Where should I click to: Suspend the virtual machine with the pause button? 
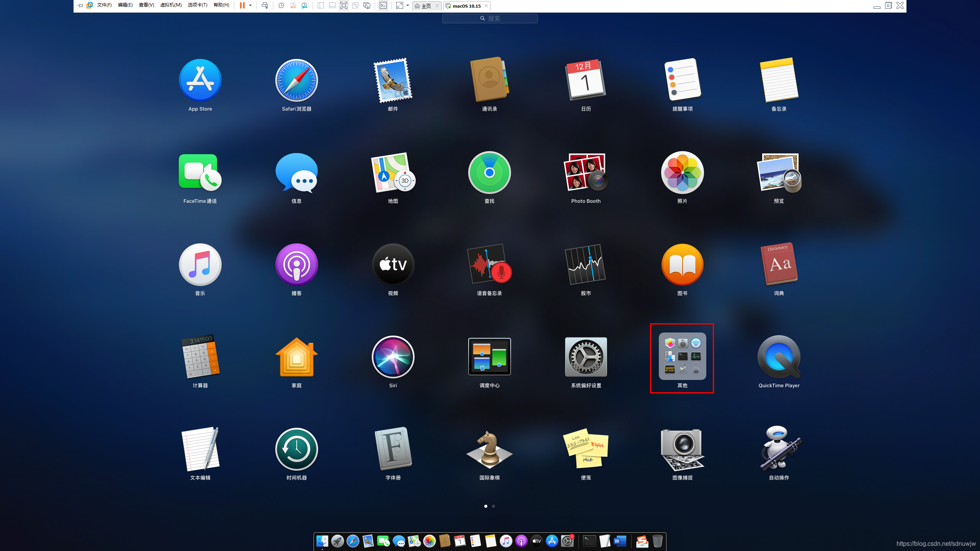tap(242, 5)
